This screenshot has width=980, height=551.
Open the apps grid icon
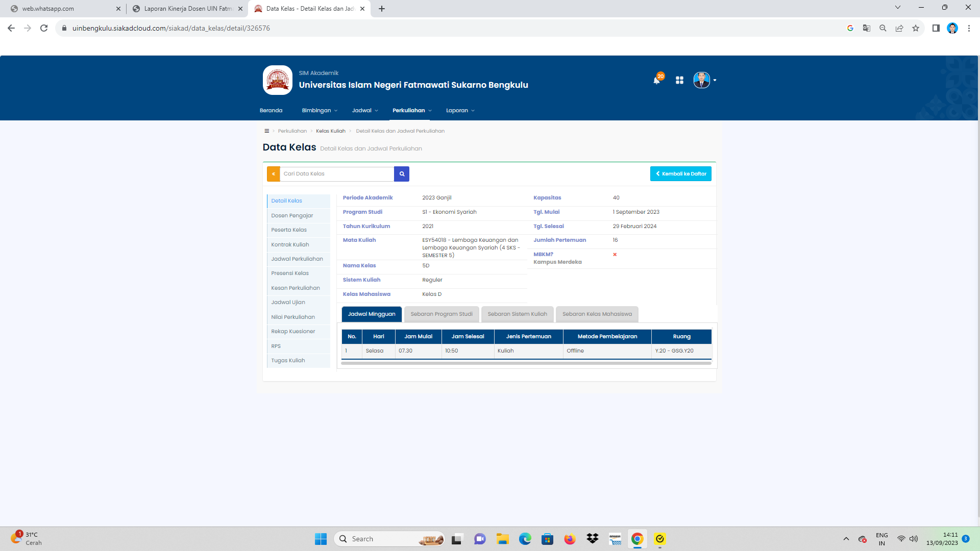(x=679, y=80)
